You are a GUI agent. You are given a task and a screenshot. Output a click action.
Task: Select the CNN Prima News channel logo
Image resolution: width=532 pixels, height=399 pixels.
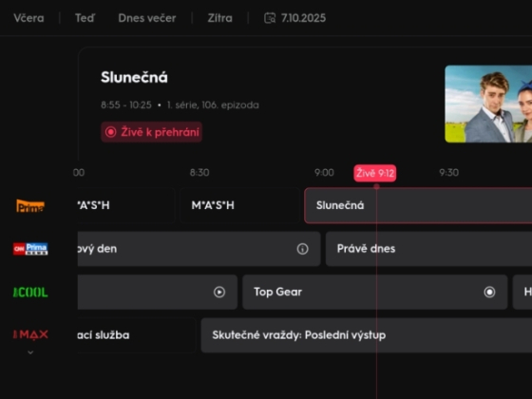30,249
